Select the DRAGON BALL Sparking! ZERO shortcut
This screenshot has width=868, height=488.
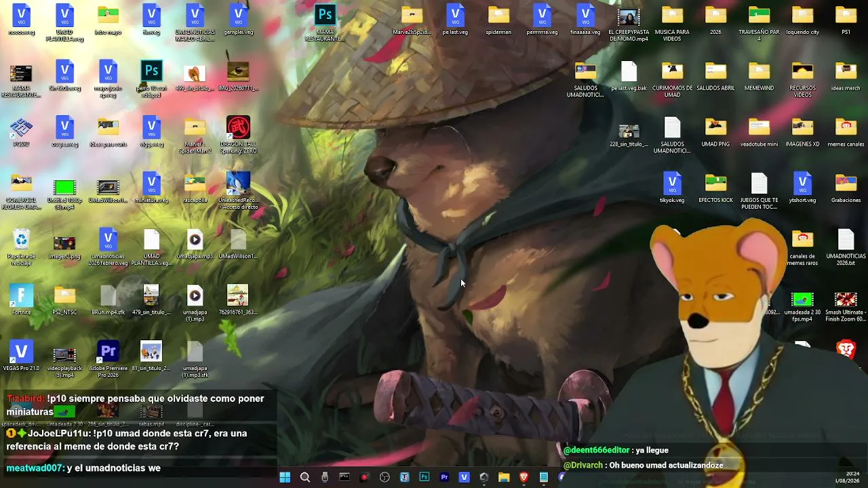click(238, 135)
